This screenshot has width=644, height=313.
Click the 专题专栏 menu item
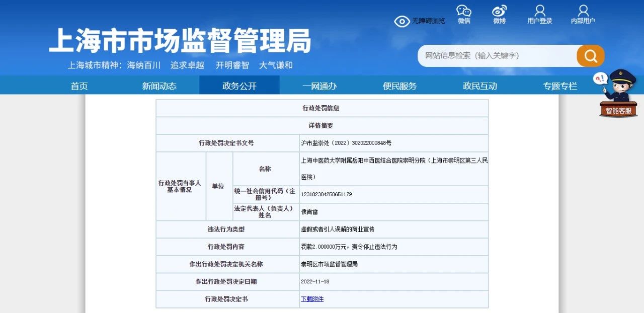(559, 86)
